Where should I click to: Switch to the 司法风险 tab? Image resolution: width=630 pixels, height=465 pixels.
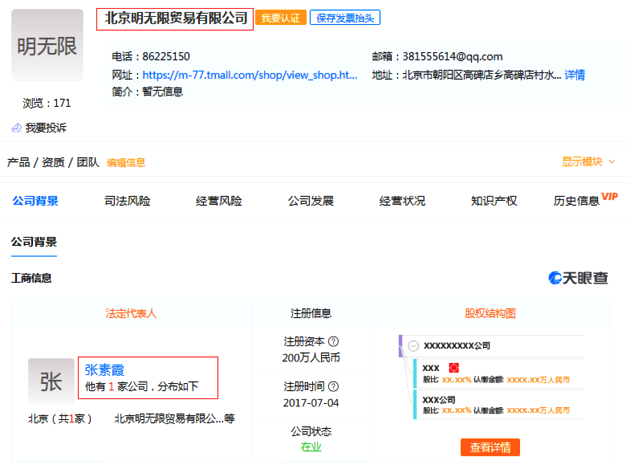coord(127,201)
